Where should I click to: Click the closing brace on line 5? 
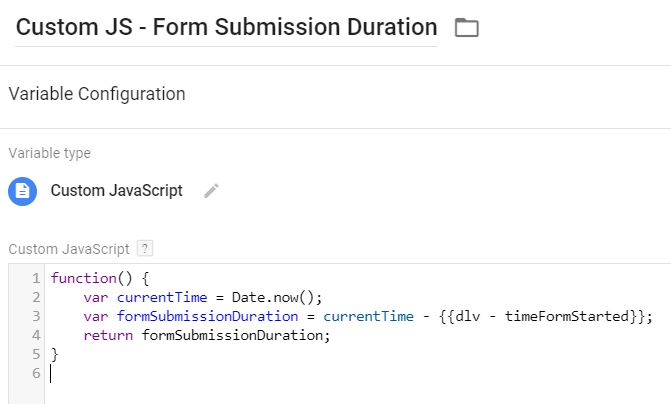pos(55,354)
